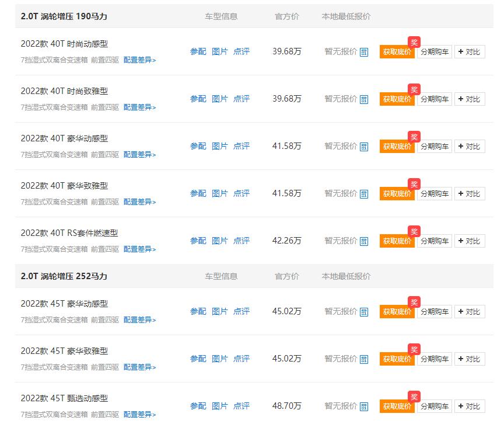Add 40T RS套件燃速型 to 对比
Image resolution: width=504 pixels, height=424 pixels.
coord(470,240)
